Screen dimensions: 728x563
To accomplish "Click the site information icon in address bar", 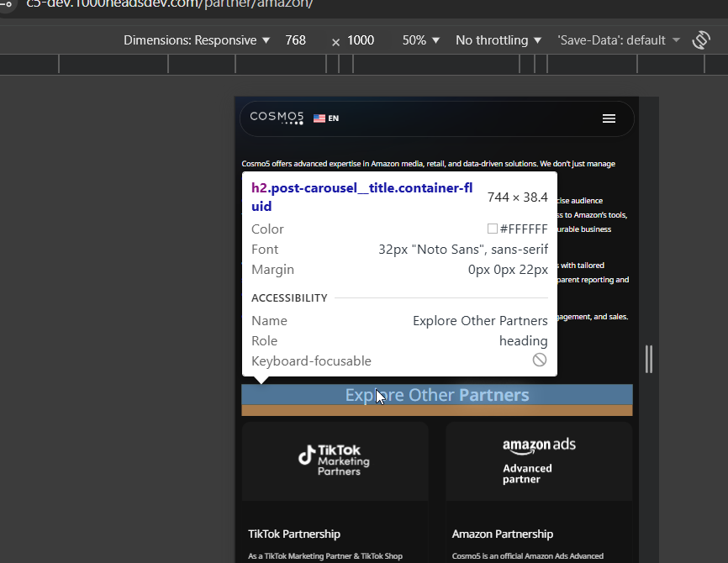I will 7,3.
